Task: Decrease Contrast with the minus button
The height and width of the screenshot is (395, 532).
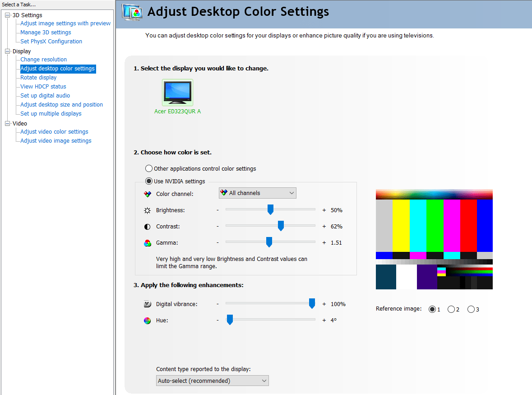Action: coord(217,226)
